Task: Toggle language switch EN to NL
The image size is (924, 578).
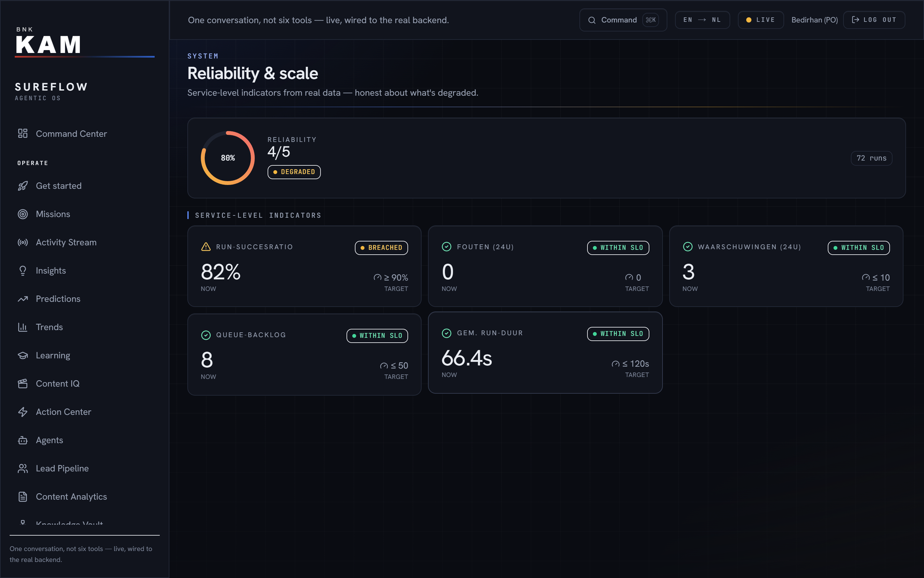Action: (702, 20)
